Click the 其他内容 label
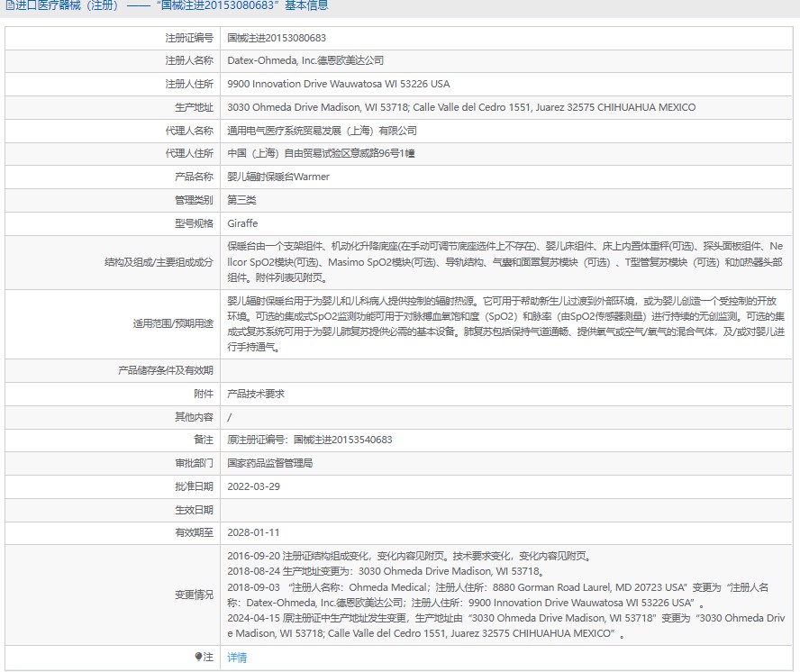 pos(194,417)
